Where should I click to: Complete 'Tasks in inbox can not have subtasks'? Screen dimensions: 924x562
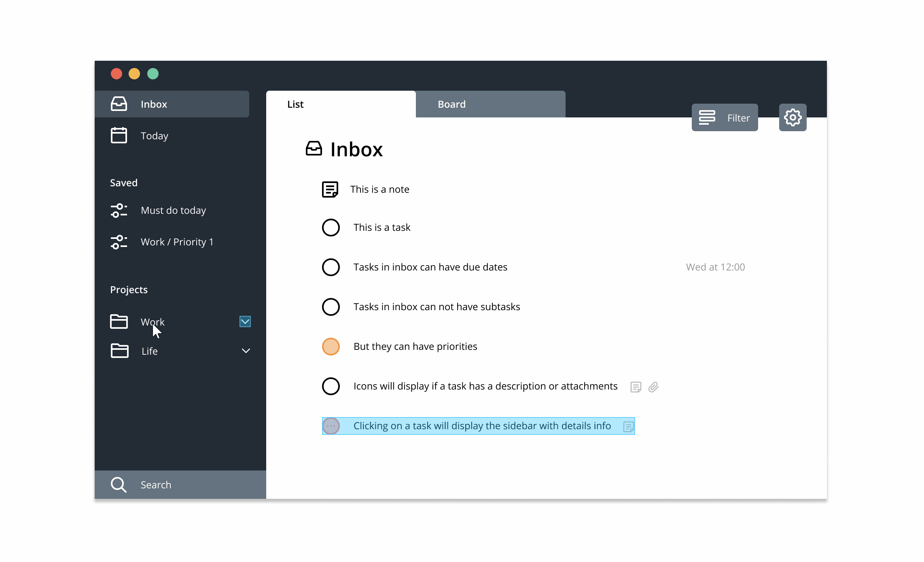[331, 307]
